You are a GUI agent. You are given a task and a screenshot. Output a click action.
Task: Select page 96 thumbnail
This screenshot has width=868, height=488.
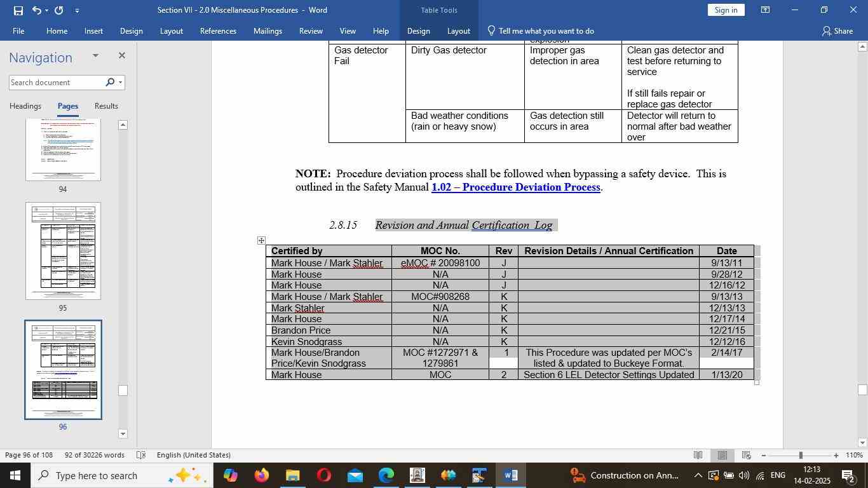pos(63,370)
